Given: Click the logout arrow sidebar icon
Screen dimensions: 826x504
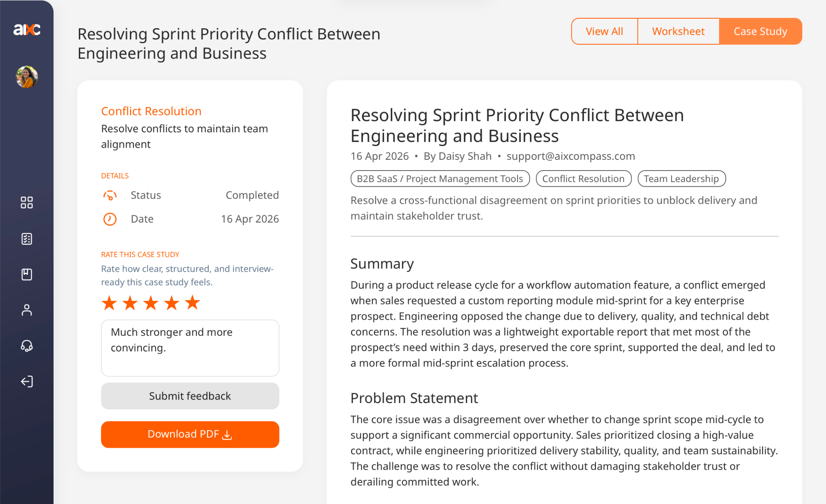Looking at the screenshot, I should coord(27,381).
